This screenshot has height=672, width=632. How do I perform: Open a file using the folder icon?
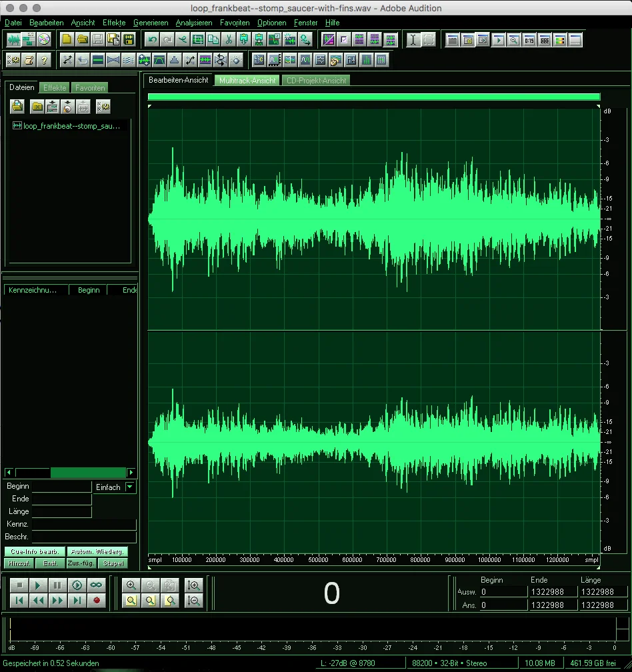(82, 40)
